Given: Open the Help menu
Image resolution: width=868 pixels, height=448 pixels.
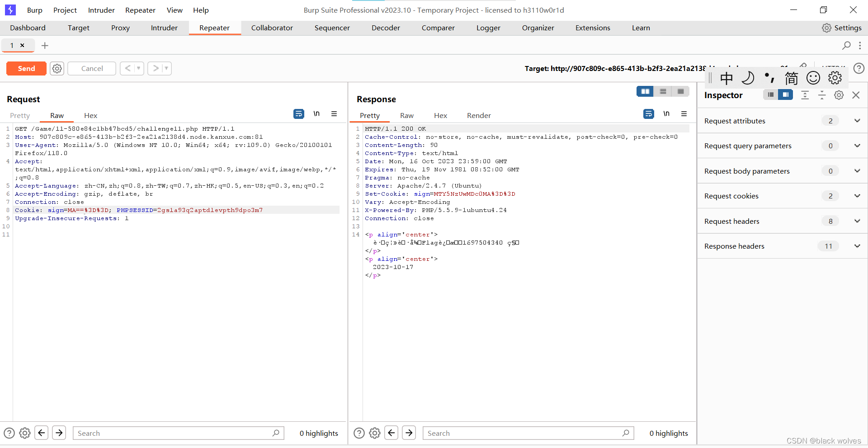Looking at the screenshot, I should tap(201, 10).
